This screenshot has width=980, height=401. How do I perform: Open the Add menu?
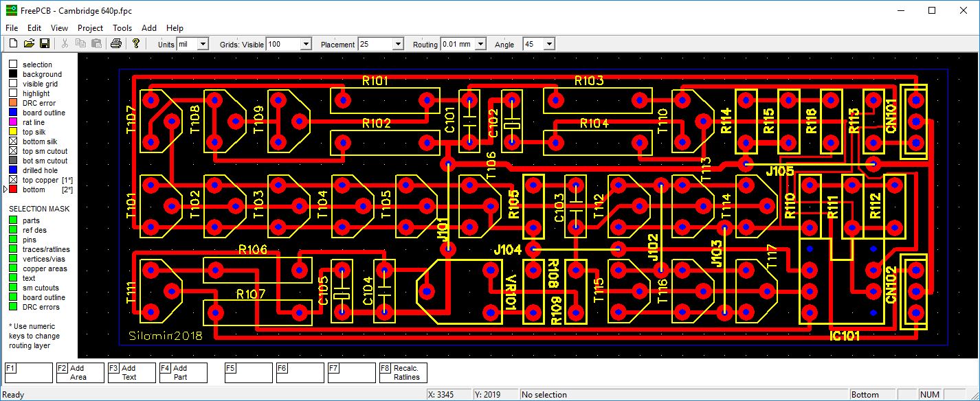click(x=149, y=28)
